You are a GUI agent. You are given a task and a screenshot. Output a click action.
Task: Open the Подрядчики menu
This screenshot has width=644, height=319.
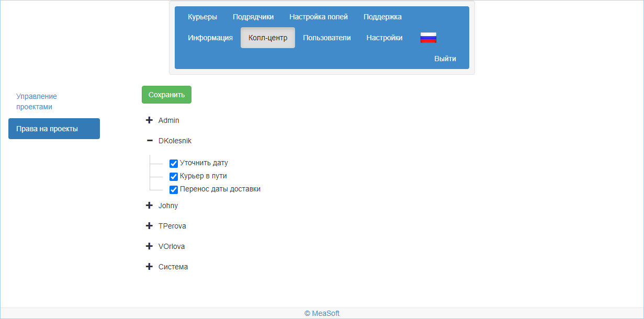pos(253,17)
